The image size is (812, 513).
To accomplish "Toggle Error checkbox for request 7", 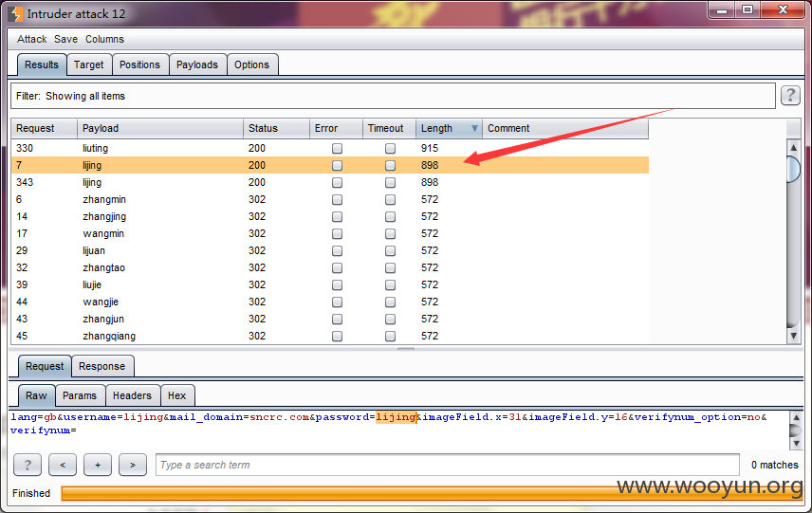I will [x=337, y=166].
